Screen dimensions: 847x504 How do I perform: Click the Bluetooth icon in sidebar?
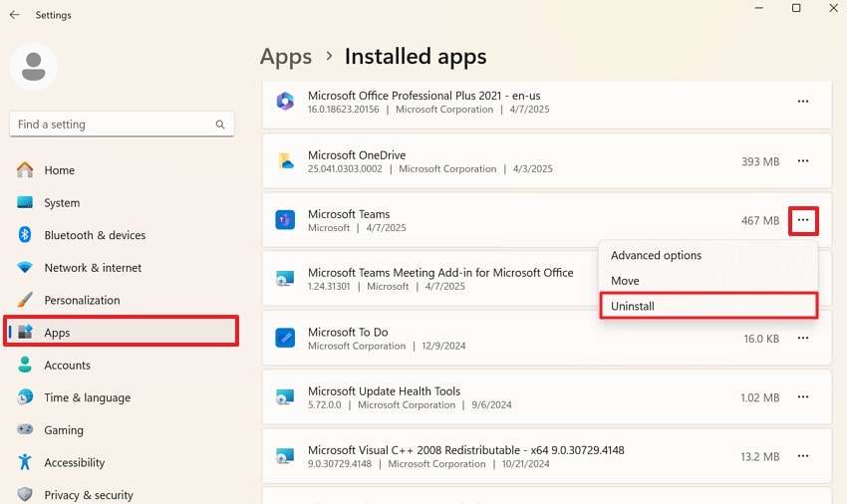coord(25,234)
